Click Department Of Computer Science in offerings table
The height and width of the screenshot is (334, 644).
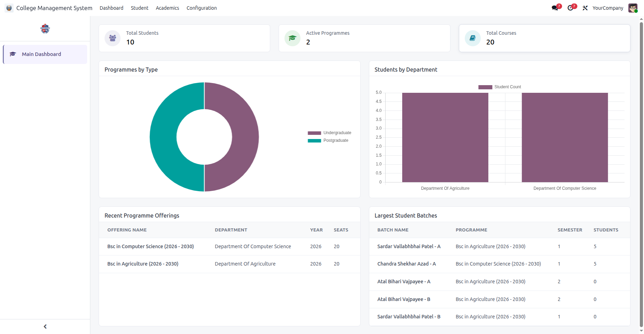[x=253, y=246]
